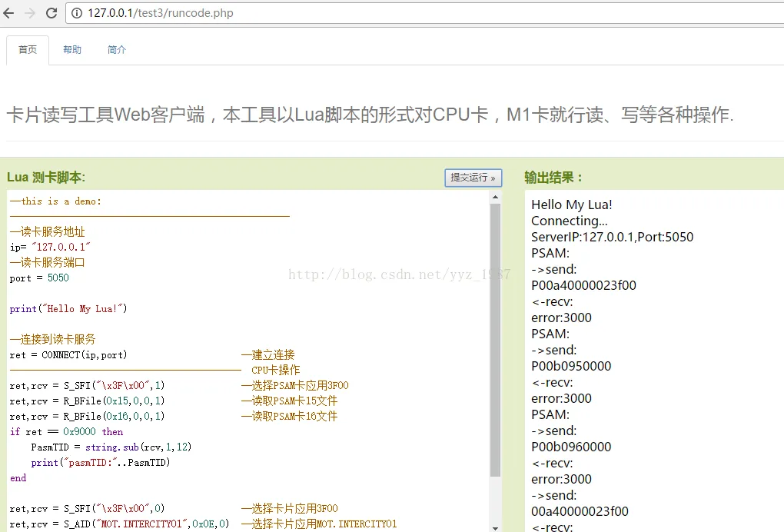Viewport: 784px width, 532px height.
Task: Click the browser back arrow
Action: [8, 13]
